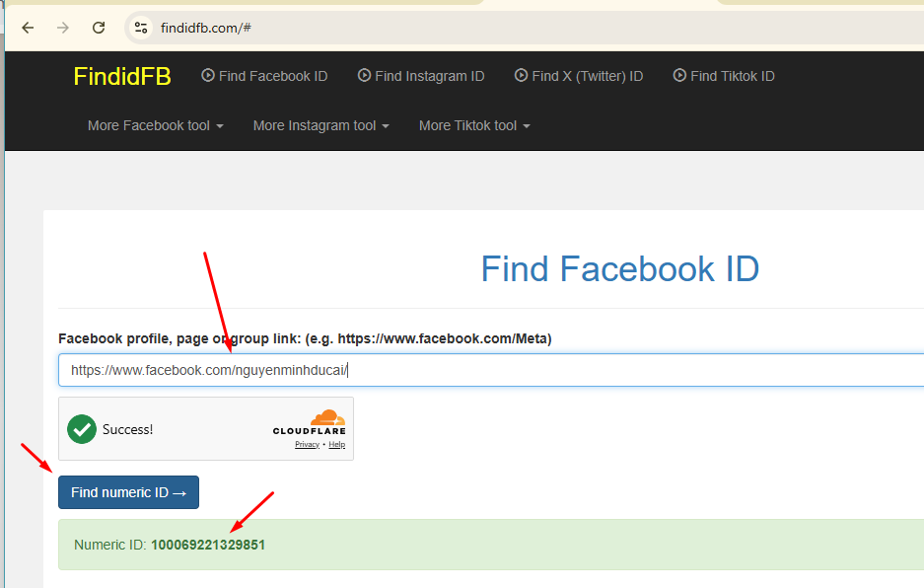This screenshot has width=924, height=588.
Task: Click the Find Facebook ID page heading
Action: coord(620,269)
